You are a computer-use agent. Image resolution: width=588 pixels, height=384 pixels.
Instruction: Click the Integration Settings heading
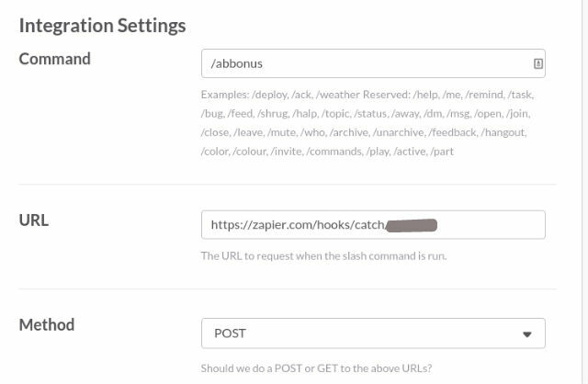point(102,26)
